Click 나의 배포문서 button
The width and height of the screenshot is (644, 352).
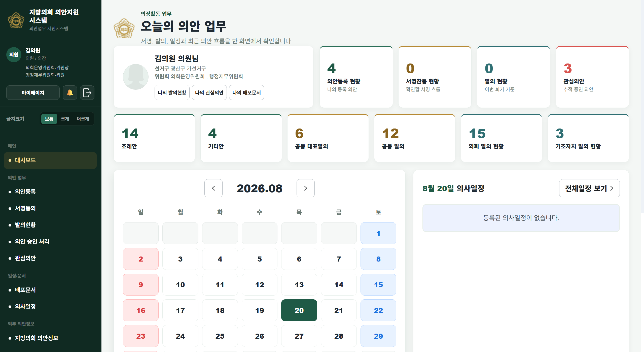click(246, 92)
